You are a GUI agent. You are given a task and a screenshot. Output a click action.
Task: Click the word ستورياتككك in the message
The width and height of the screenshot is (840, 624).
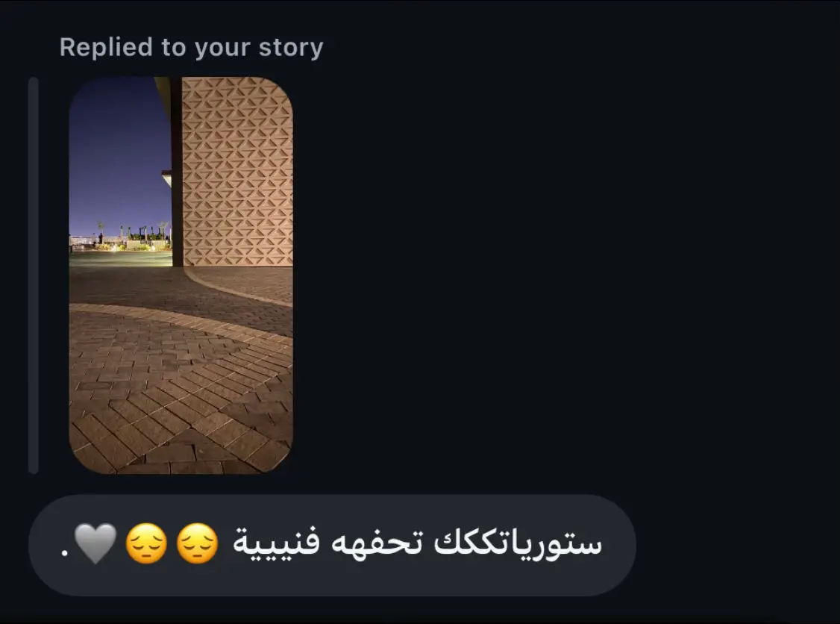[516, 543]
